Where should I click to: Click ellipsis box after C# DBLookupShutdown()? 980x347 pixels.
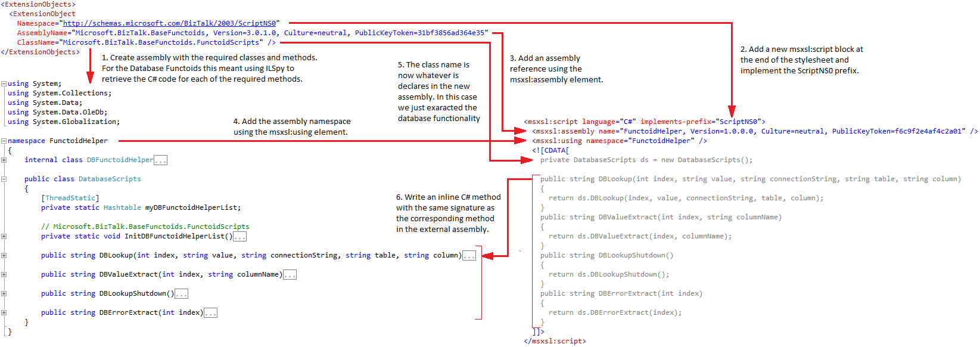pos(181,293)
